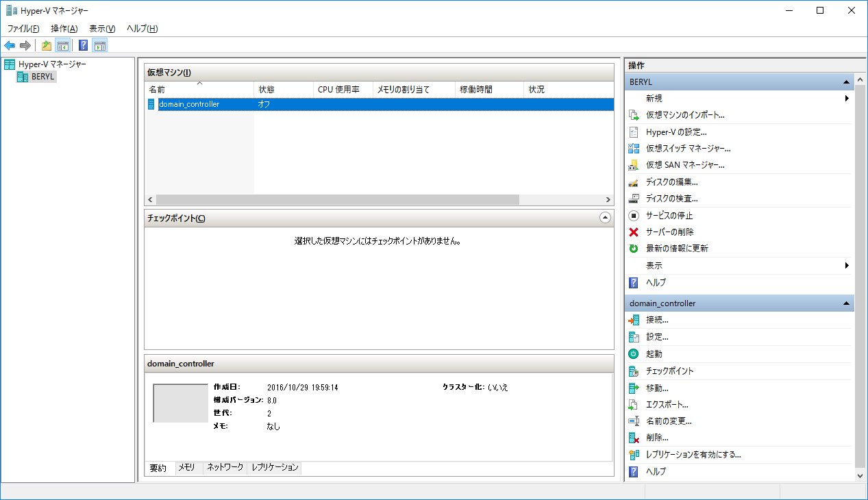The image size is (868, 500).
Task: Toggle the console tree pane icon
Action: tap(62, 46)
